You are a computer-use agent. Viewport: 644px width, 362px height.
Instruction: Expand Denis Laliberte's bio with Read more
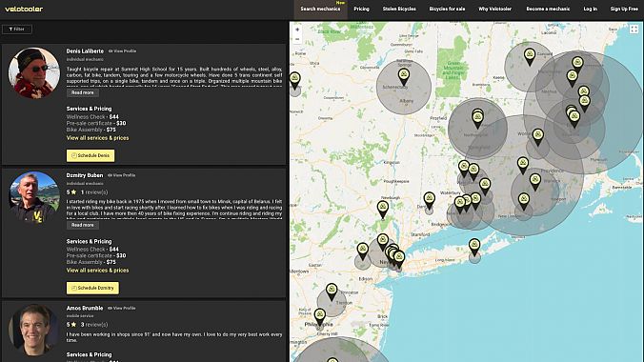click(x=83, y=92)
